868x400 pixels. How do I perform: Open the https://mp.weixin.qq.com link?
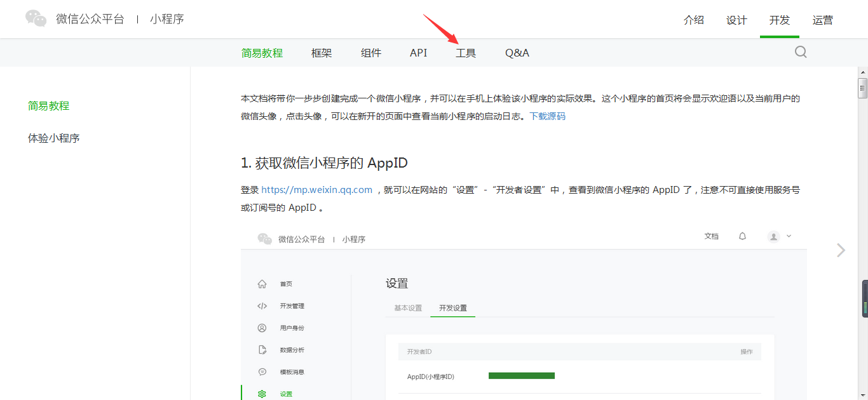317,189
